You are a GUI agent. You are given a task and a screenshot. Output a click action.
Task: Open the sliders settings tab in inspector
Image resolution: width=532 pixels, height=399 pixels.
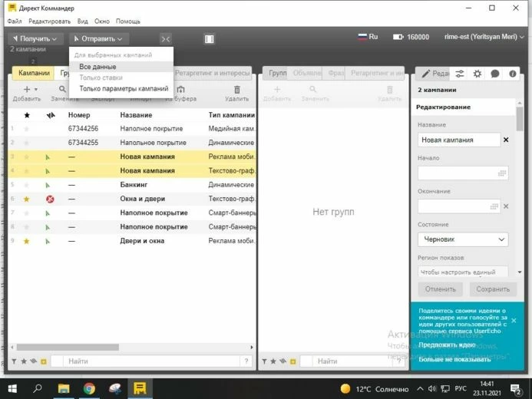coord(460,74)
